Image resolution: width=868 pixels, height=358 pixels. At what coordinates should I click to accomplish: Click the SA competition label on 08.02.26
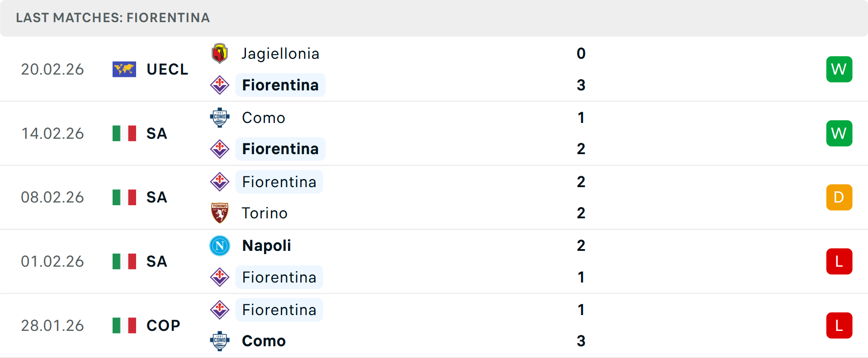coord(157,197)
